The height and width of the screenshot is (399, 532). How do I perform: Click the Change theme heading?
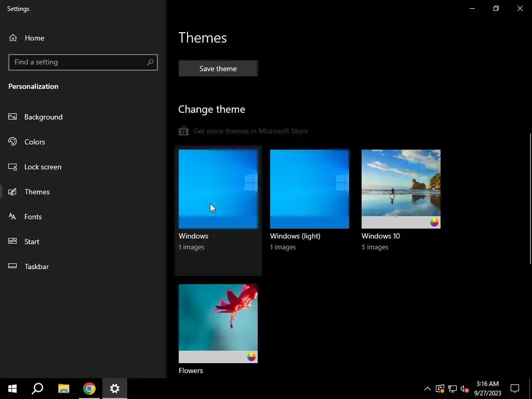pyautogui.click(x=212, y=109)
